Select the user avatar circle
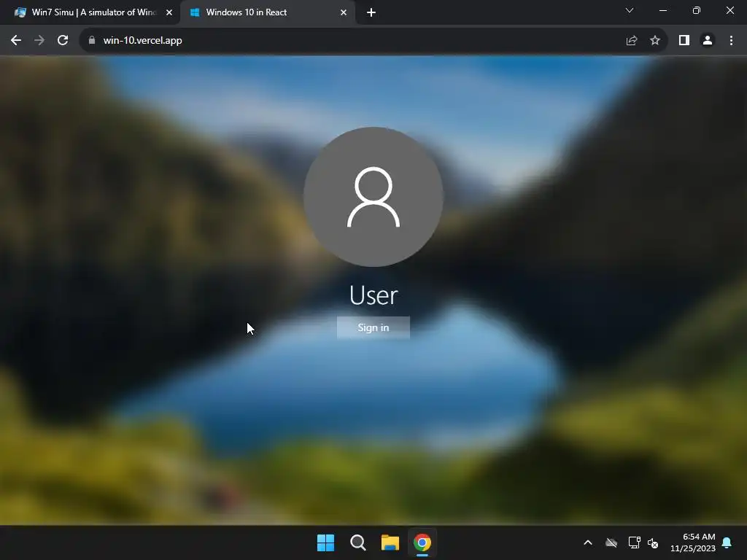Screen dimensions: 747x560 tap(373, 197)
